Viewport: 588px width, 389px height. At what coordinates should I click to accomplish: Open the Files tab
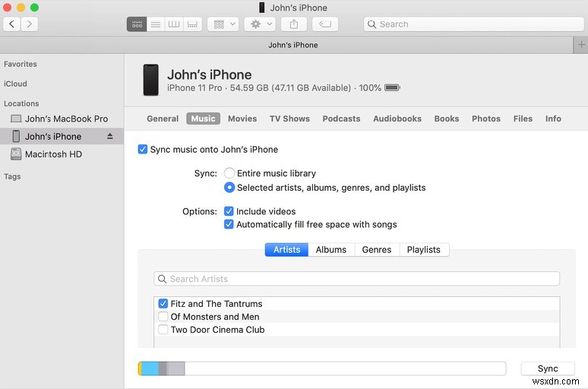523,119
